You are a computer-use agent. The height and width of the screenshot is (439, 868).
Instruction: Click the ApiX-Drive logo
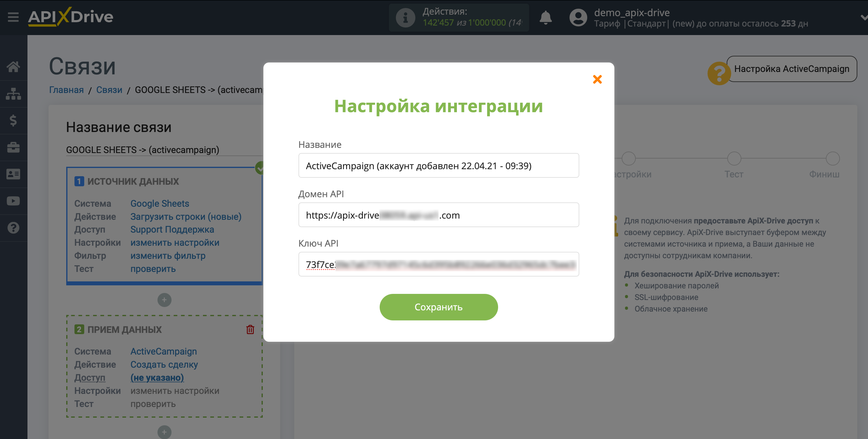click(x=71, y=17)
